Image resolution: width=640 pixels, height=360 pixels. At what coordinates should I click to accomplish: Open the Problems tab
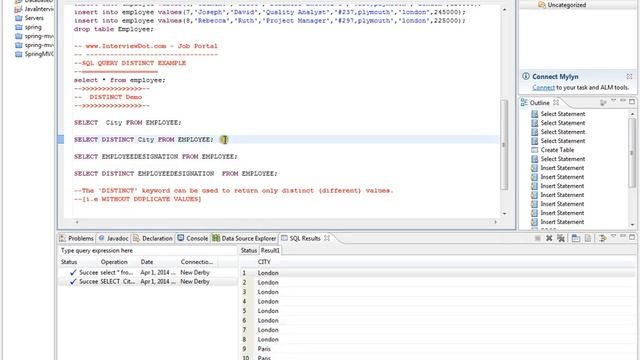76,238
